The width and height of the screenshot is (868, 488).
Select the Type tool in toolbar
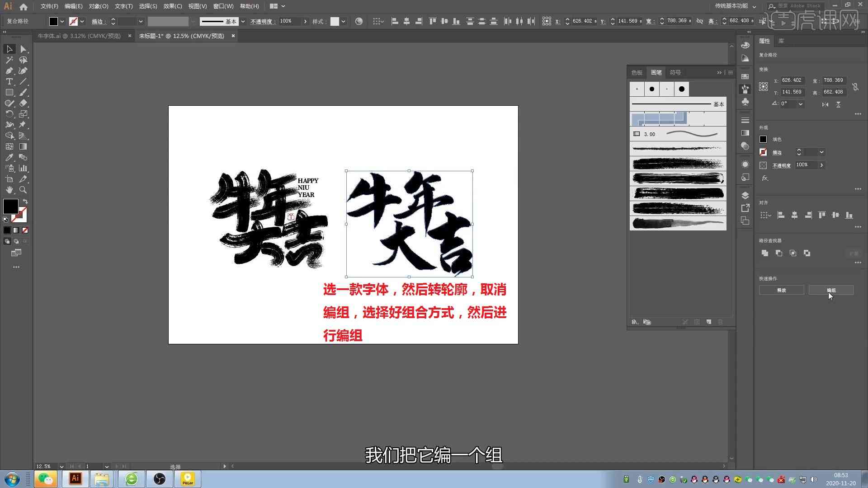tap(9, 82)
